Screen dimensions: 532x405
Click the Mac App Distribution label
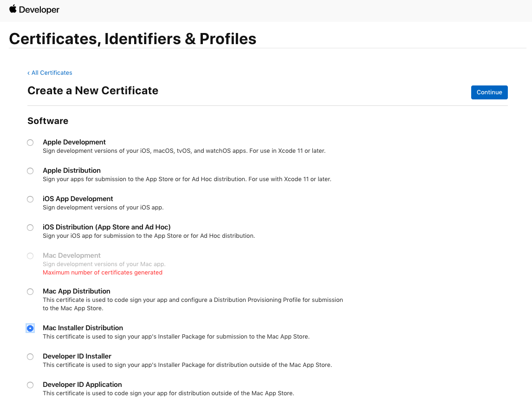pyautogui.click(x=76, y=291)
